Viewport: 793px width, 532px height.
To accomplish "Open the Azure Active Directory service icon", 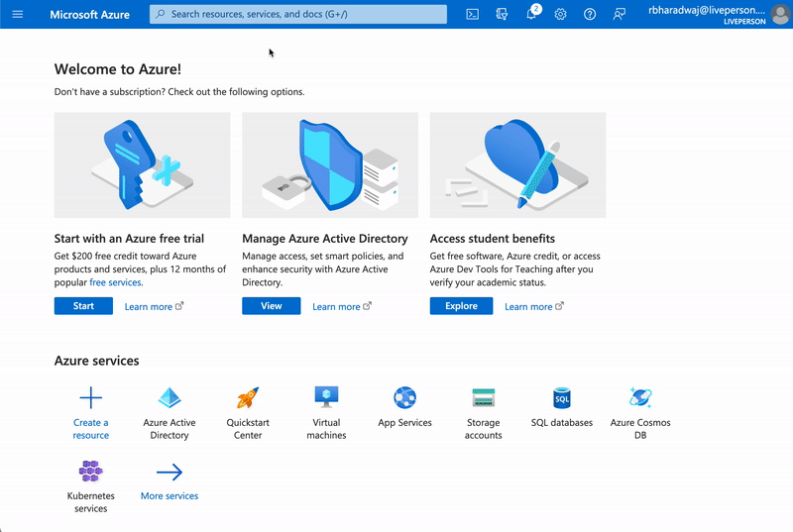I will tap(170, 397).
